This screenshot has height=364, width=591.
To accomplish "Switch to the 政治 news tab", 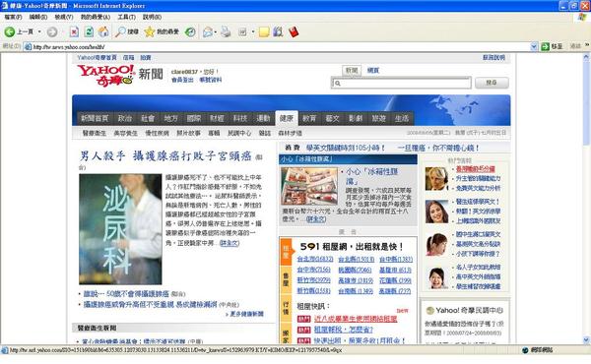I will [x=125, y=118].
